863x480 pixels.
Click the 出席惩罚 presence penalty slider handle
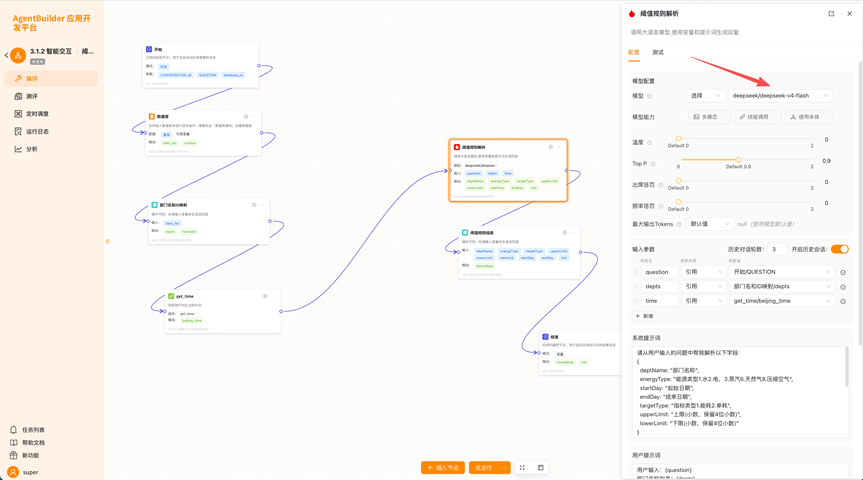678,181
